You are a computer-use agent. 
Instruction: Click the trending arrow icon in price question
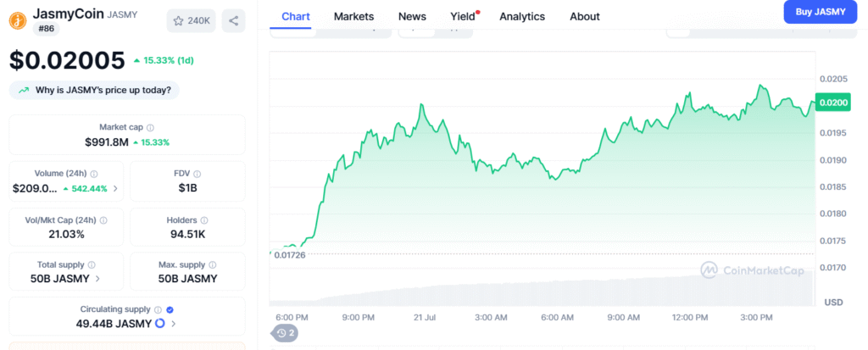(x=24, y=90)
